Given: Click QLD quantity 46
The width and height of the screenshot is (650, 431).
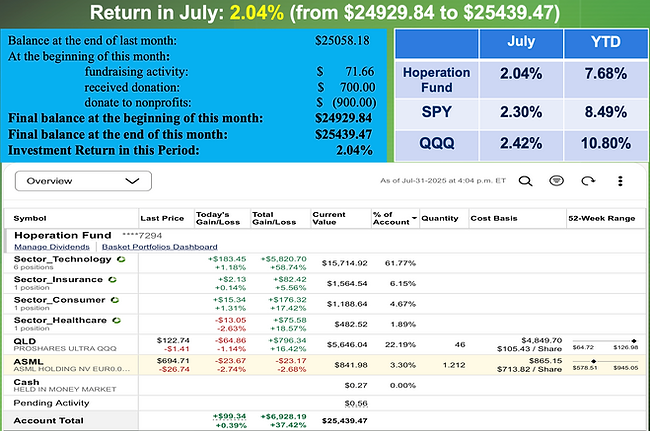Looking at the screenshot, I should click(460, 344).
